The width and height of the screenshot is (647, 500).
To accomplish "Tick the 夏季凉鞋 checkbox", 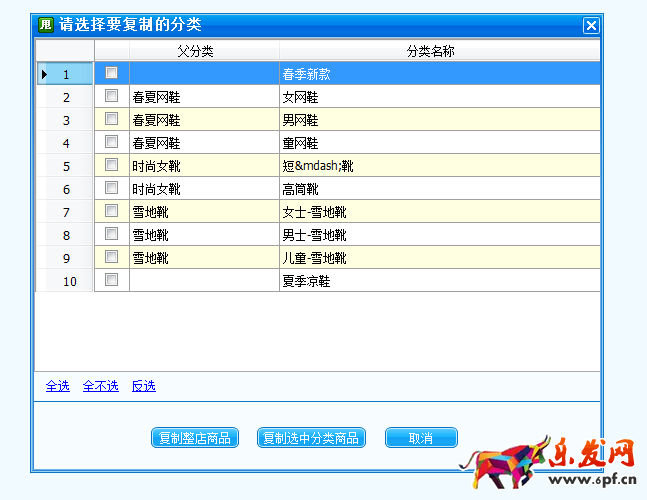I will coord(111,280).
